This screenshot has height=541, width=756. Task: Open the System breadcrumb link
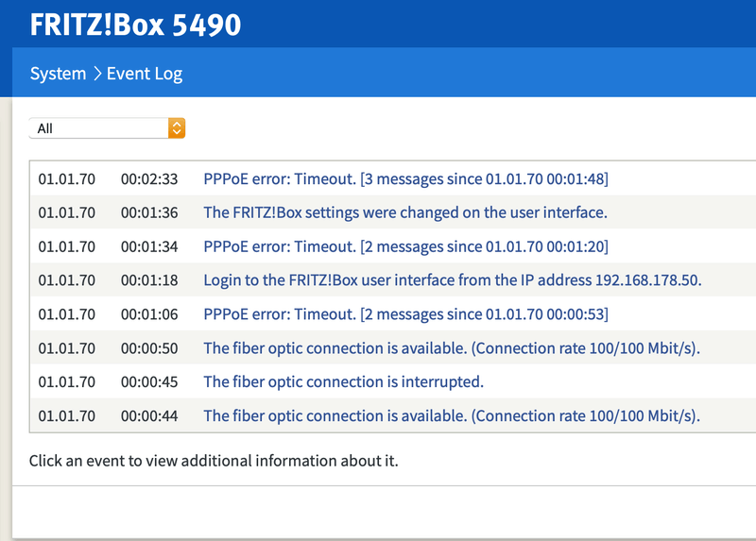pos(58,74)
